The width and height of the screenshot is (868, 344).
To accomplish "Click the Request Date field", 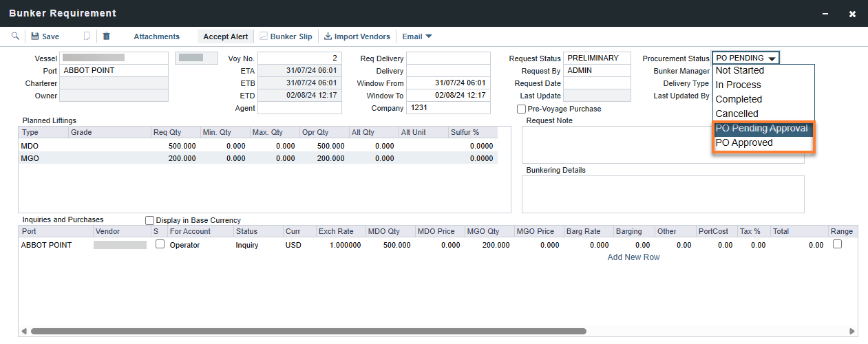I will click(x=597, y=83).
